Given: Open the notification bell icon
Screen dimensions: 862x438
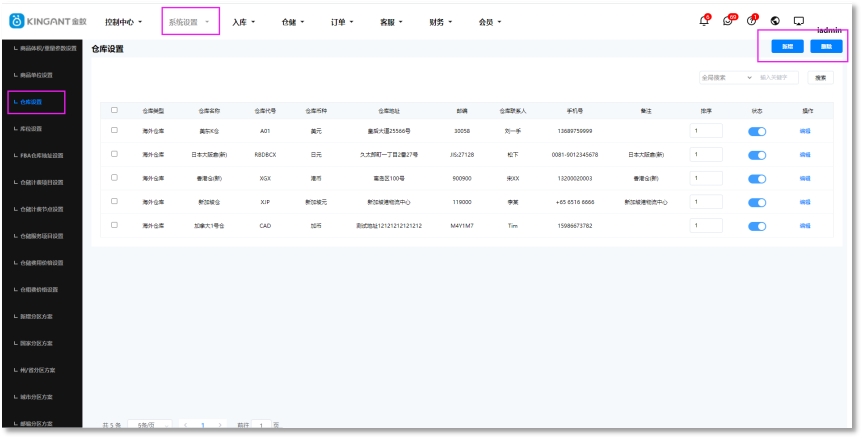Looking at the screenshot, I should pyautogui.click(x=704, y=21).
